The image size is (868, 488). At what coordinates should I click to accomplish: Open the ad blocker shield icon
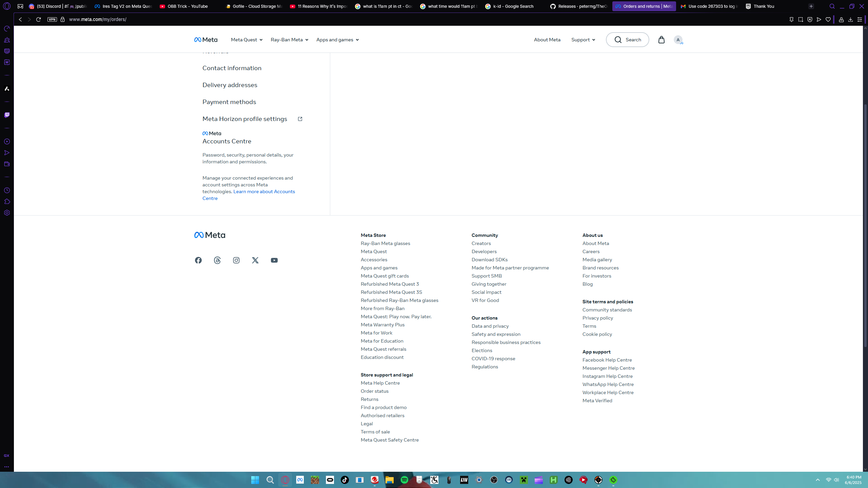[x=810, y=20]
